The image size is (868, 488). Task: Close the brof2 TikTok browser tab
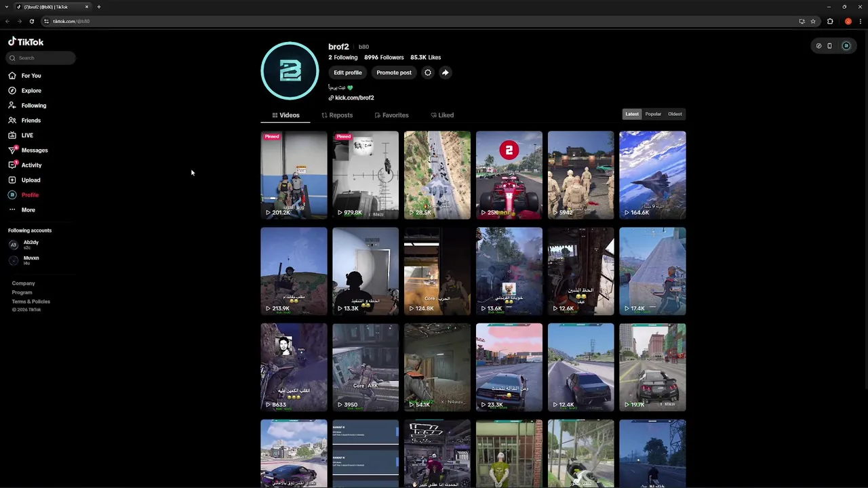[x=87, y=7]
